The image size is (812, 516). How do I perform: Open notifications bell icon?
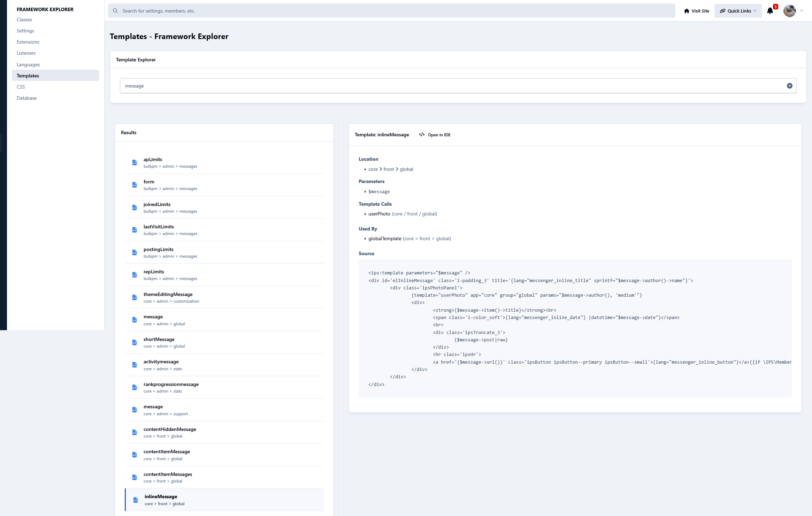coord(770,11)
